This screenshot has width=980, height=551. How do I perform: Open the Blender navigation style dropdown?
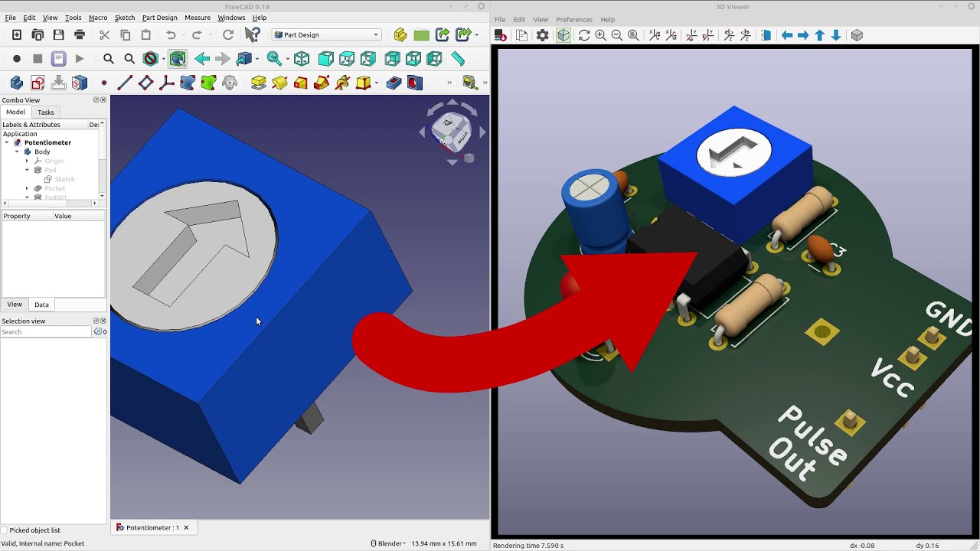point(387,543)
